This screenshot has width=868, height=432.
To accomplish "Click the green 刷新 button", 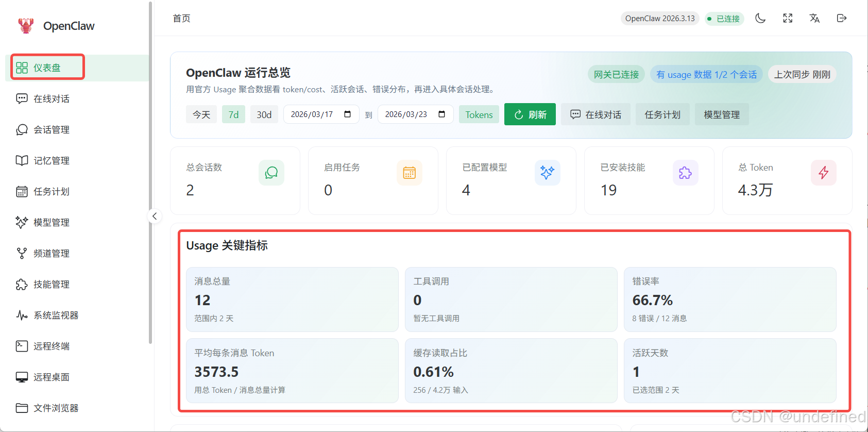I will point(530,114).
